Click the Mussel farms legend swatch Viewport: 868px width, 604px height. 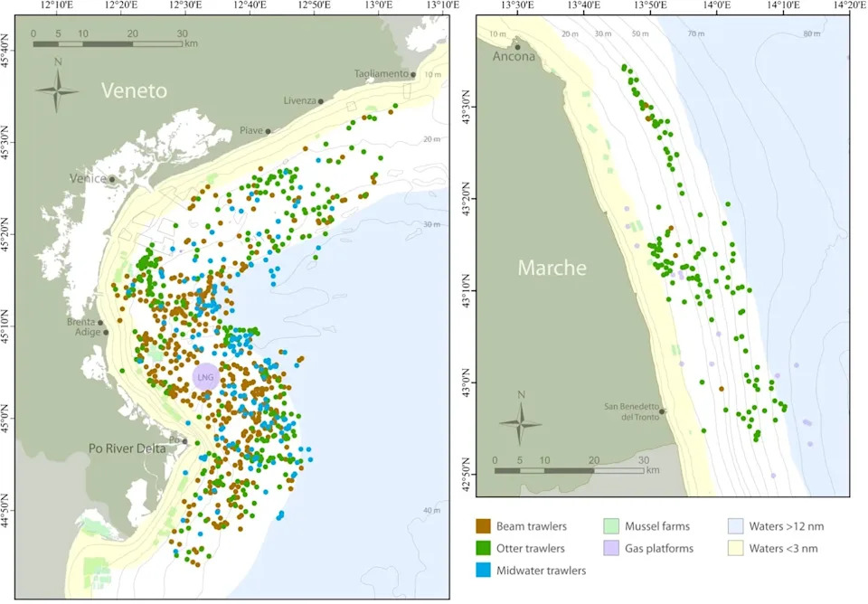click(611, 526)
